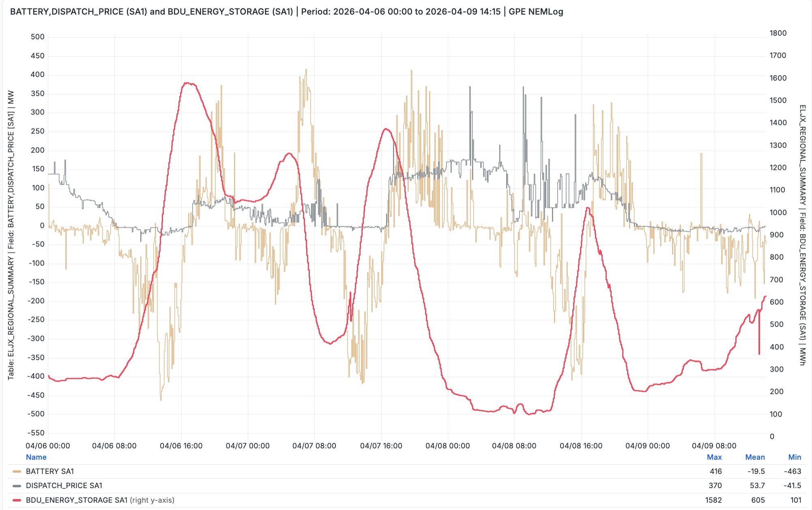Sort legend by Mean column header
The width and height of the screenshot is (812, 510).
754,457
